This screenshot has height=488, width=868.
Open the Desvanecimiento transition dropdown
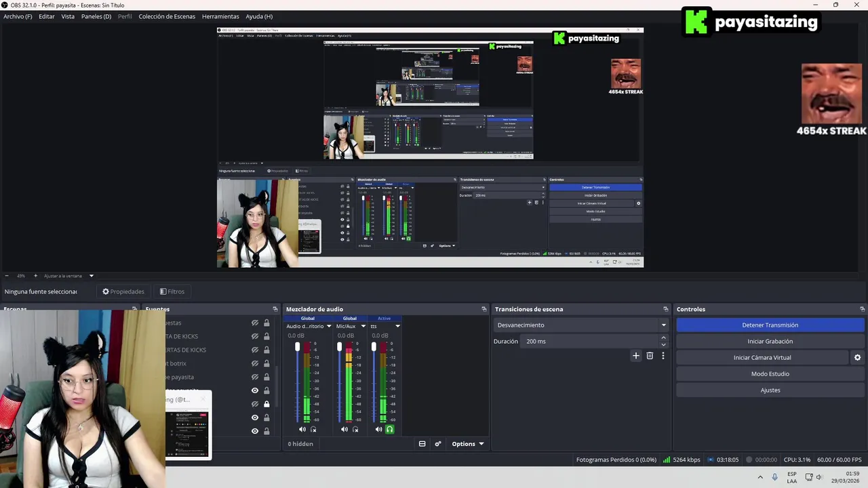581,325
